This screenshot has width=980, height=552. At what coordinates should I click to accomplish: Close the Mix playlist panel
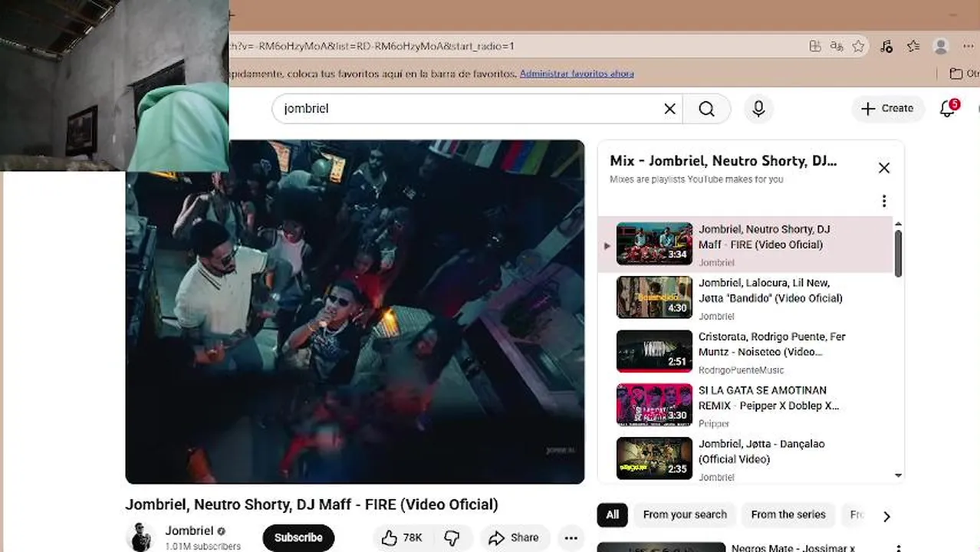coord(883,168)
